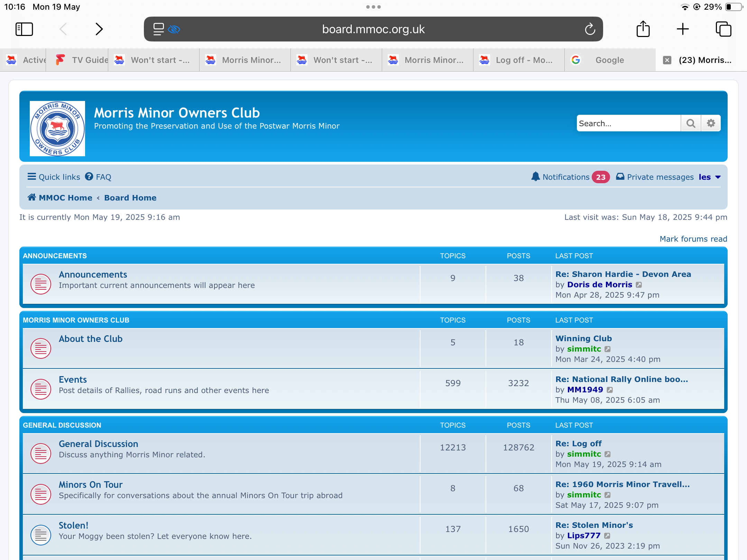
Task: Open Re: Sharon Hardie - Devon Area post
Action: (x=623, y=274)
